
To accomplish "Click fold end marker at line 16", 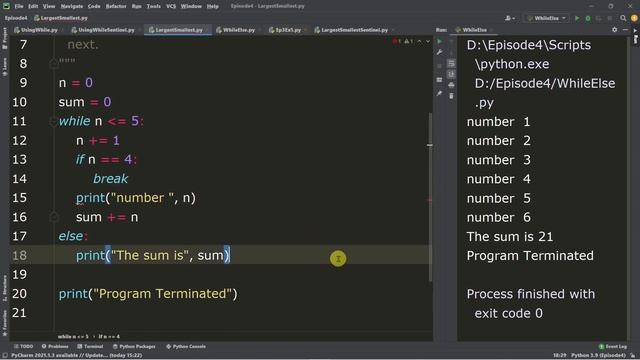I will tap(53, 217).
